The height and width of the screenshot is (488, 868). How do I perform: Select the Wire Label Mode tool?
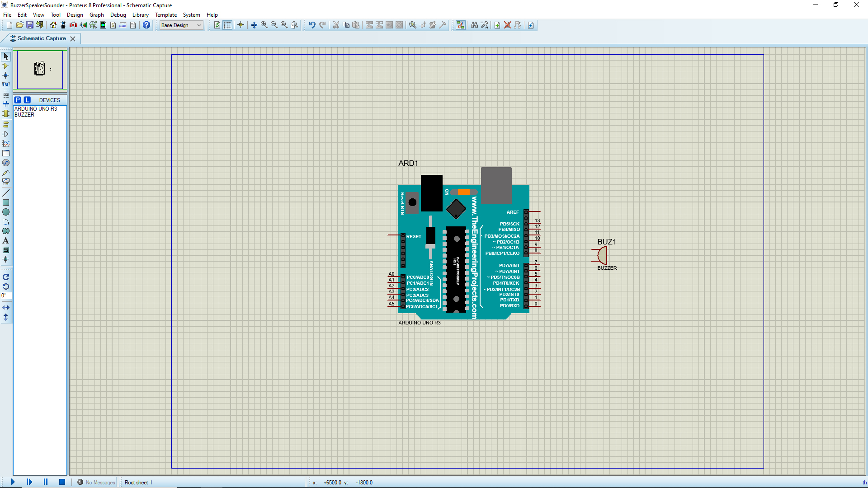point(6,84)
